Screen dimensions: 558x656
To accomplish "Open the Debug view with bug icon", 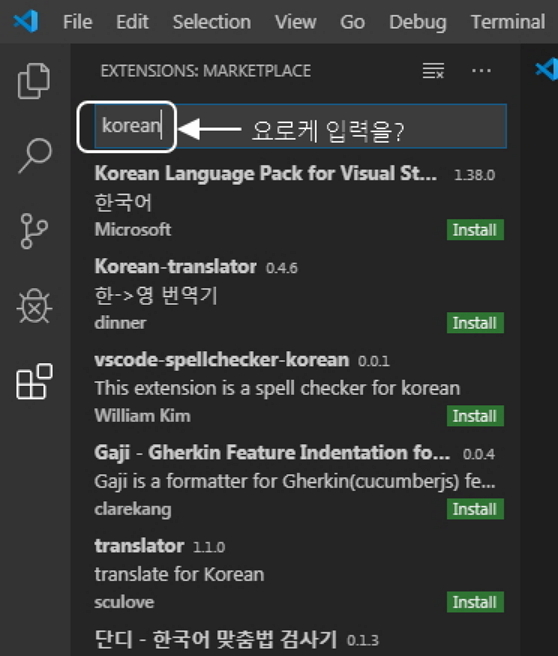I will pyautogui.click(x=34, y=306).
